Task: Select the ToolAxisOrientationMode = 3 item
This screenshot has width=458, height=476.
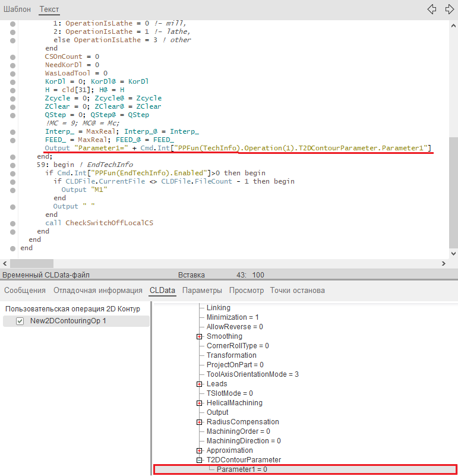Action: 252,374
